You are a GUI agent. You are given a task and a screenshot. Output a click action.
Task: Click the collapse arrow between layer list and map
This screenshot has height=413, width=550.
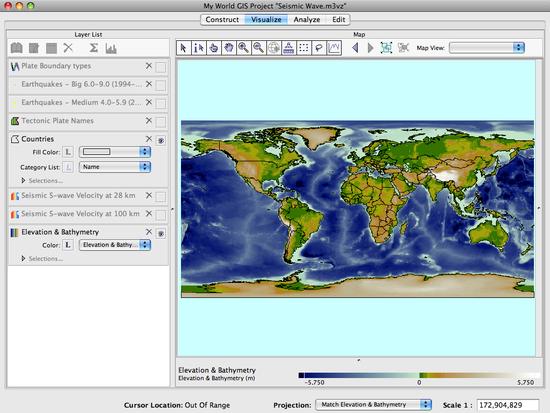pos(172,209)
